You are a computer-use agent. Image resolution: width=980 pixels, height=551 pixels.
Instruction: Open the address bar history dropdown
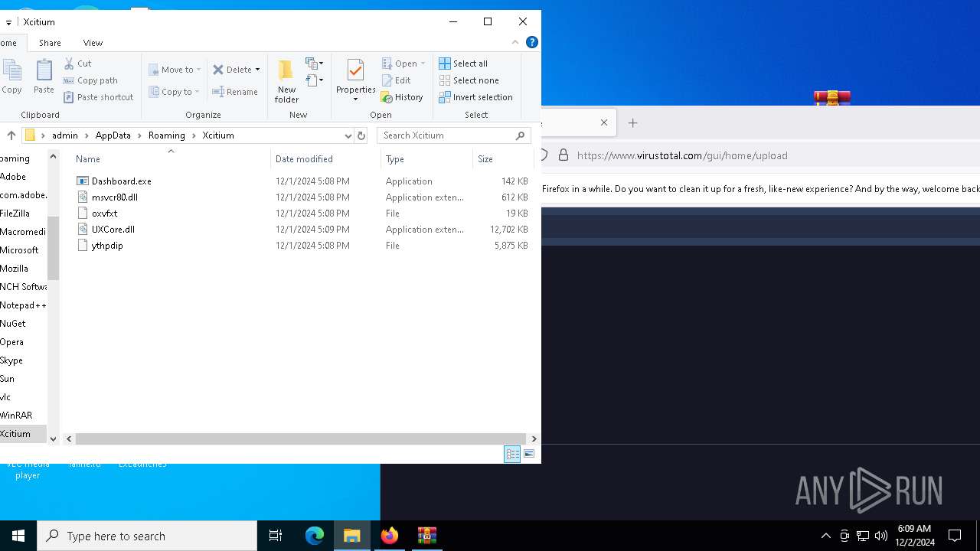348,135
